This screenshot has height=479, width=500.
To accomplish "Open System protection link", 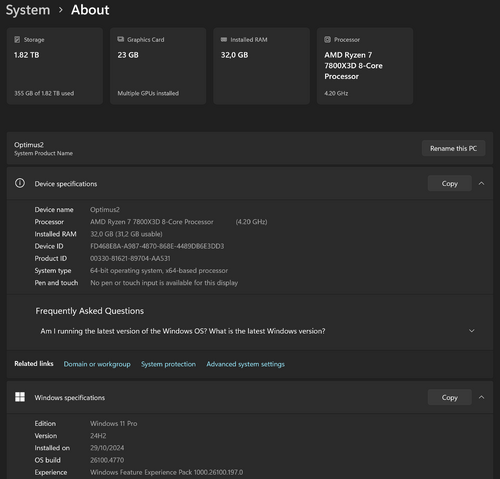I will [x=168, y=364].
